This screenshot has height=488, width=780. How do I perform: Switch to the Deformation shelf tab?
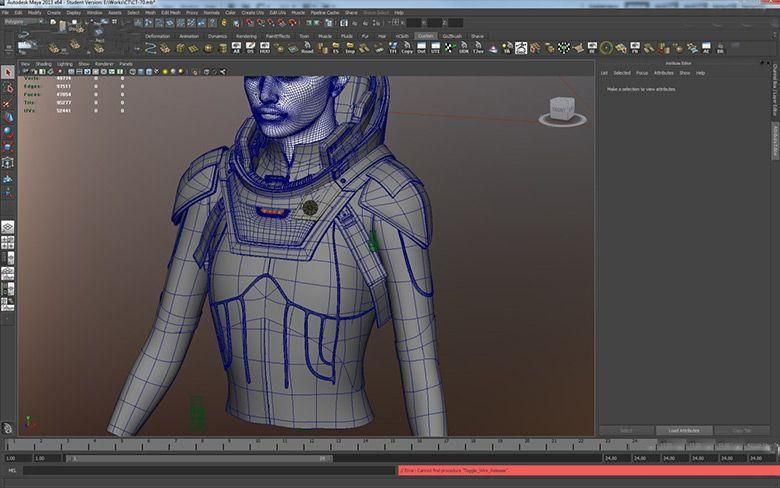pos(158,36)
